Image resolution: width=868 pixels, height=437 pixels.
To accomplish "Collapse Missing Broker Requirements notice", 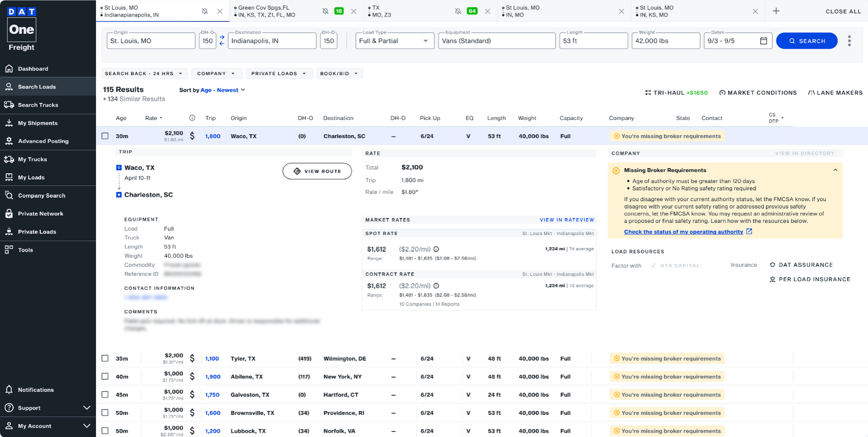I will pos(836,170).
